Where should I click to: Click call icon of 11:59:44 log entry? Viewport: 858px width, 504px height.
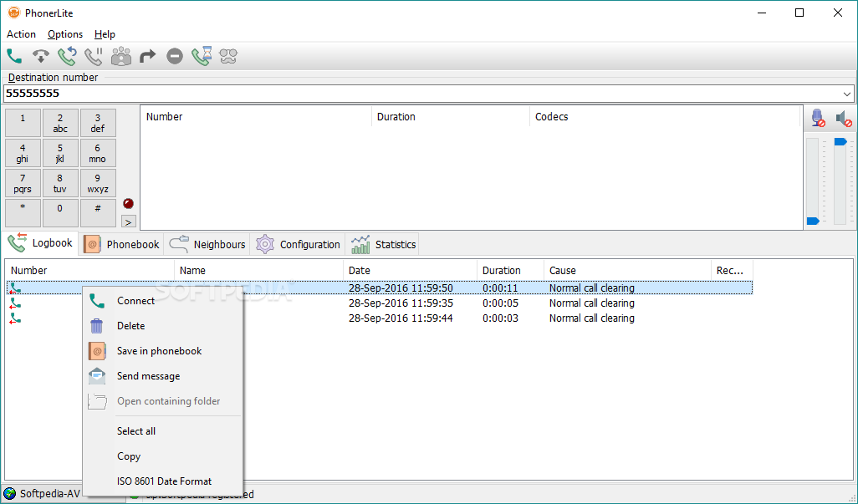15,318
